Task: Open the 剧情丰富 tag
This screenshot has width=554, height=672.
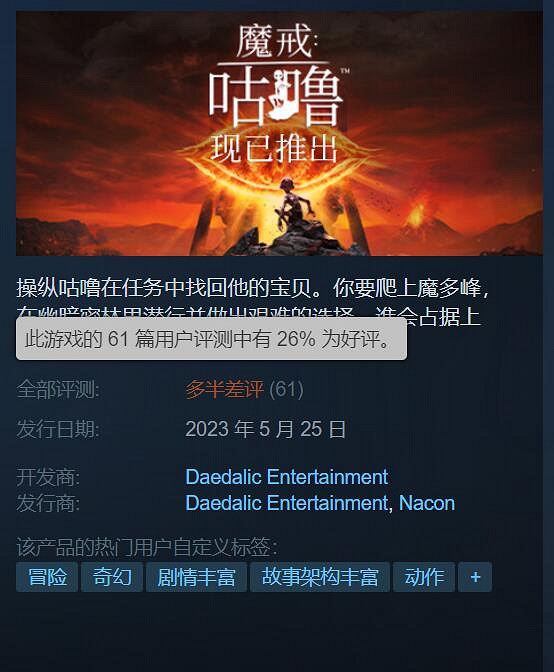Action: click(x=196, y=577)
